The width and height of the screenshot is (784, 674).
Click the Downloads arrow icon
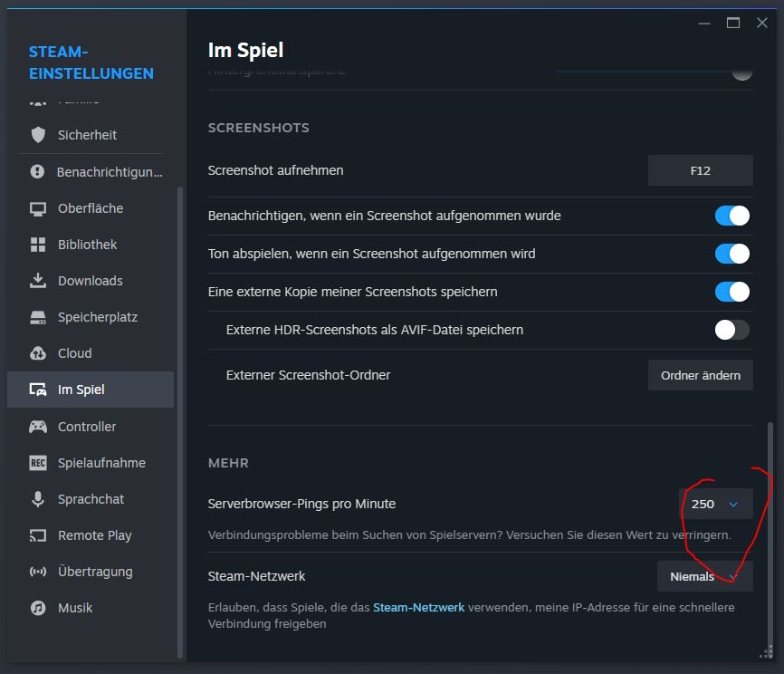pyautogui.click(x=38, y=281)
